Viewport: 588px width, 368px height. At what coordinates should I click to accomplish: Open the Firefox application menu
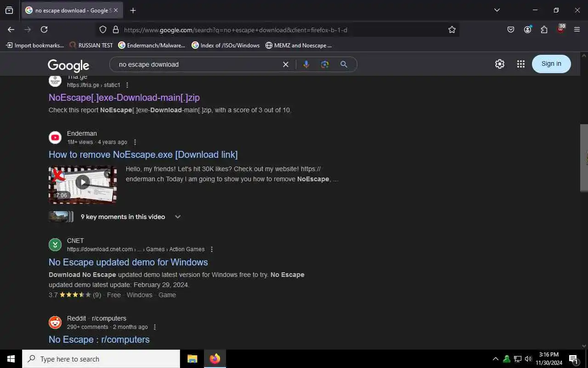pos(577,29)
